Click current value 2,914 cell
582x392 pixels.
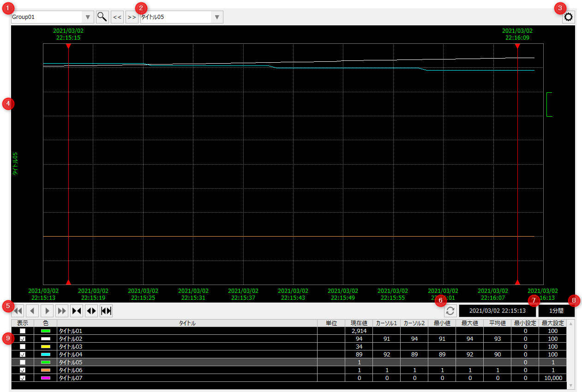[x=359, y=331]
